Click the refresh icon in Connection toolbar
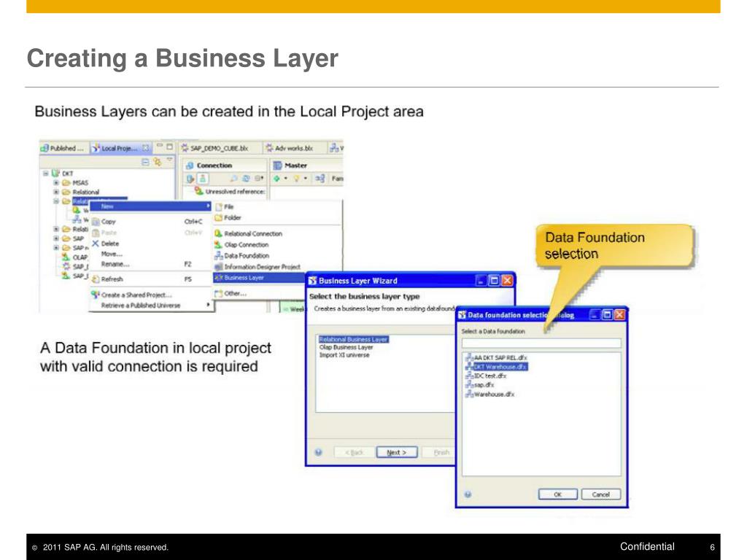 coord(246,179)
